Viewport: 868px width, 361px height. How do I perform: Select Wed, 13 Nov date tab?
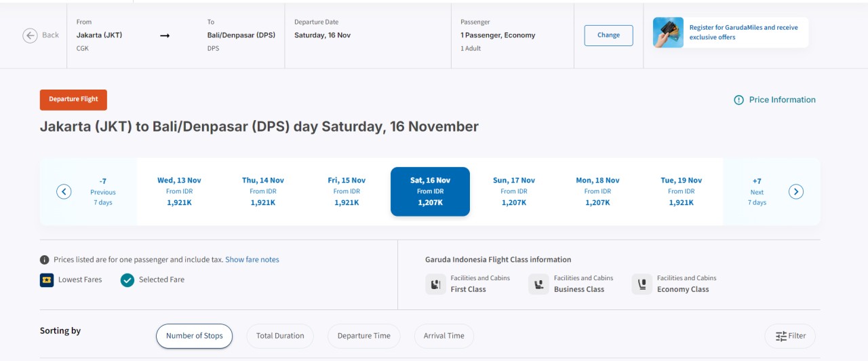pyautogui.click(x=179, y=191)
